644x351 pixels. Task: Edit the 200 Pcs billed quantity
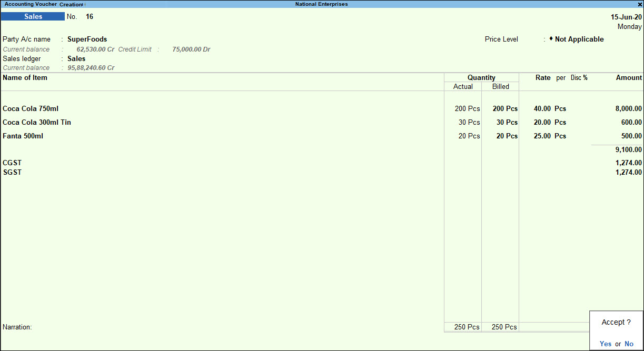505,108
